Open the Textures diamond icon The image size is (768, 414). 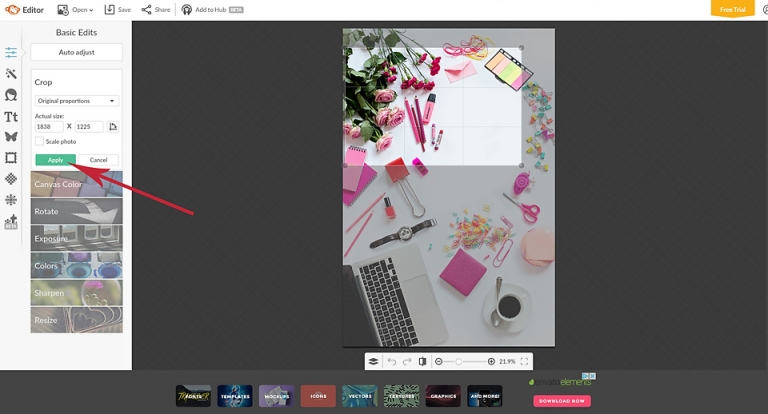pyautogui.click(x=11, y=179)
